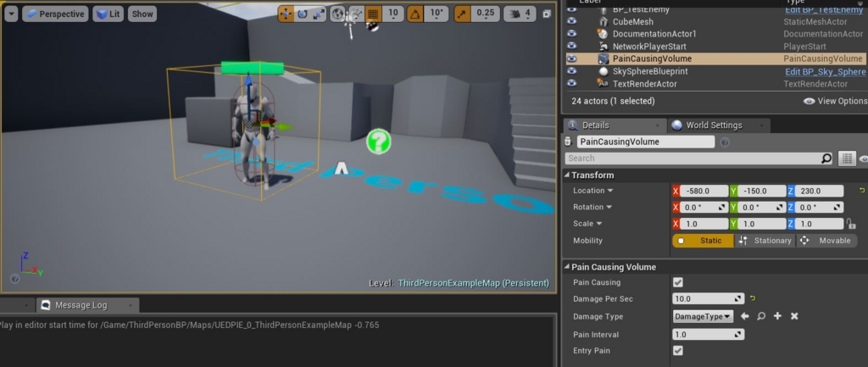868x367 pixels.
Task: Collapse the Pain Causing Volume section
Action: click(x=567, y=267)
